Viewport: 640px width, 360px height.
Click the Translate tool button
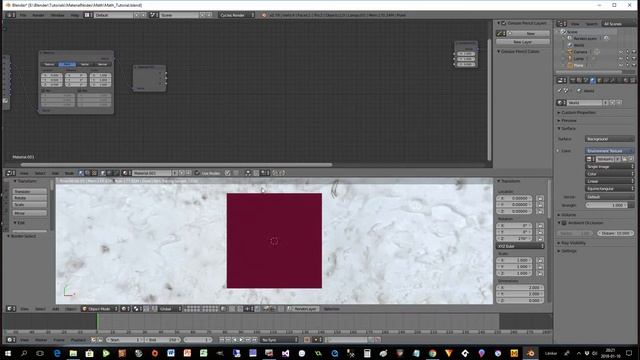pos(30,191)
